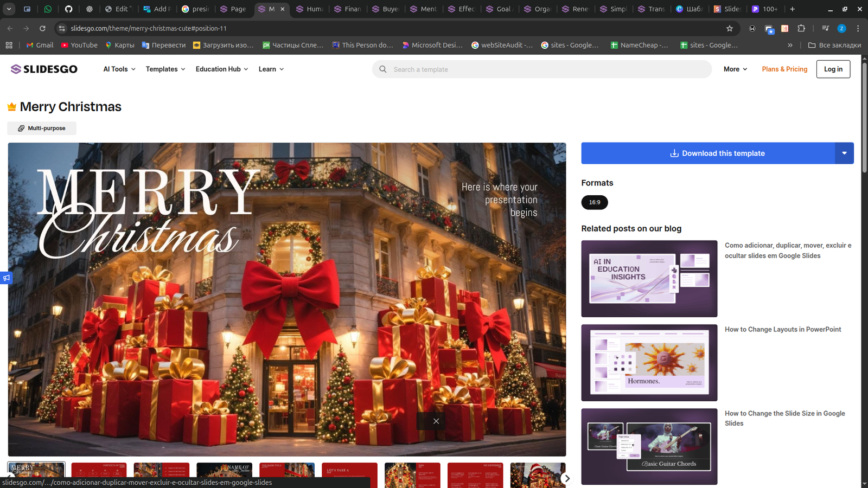Open the Gmail bookmark

40,45
